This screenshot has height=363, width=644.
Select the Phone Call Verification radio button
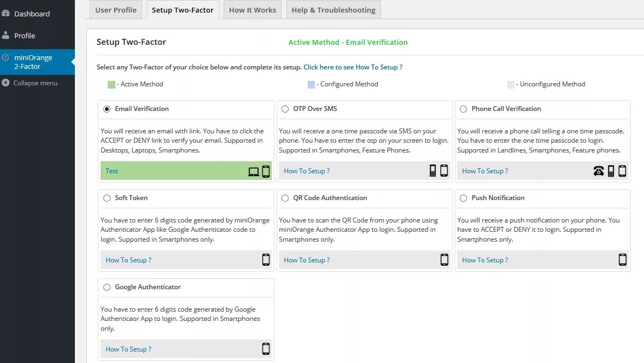[463, 109]
